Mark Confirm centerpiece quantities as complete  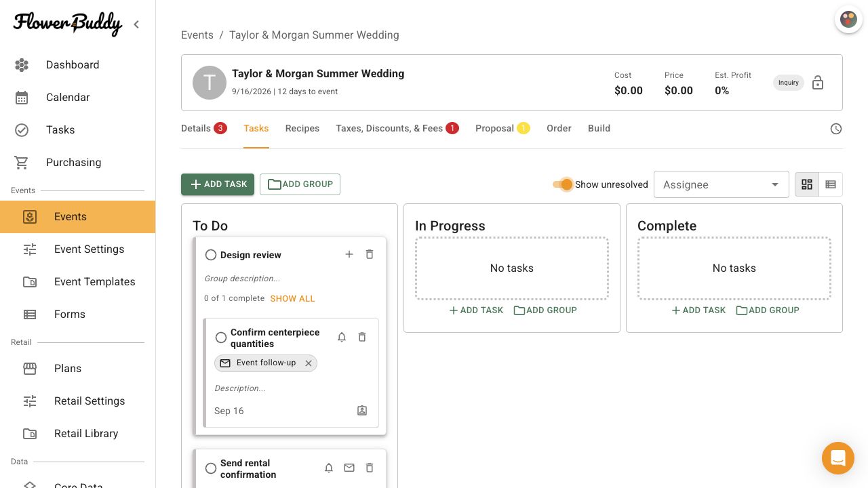point(221,338)
